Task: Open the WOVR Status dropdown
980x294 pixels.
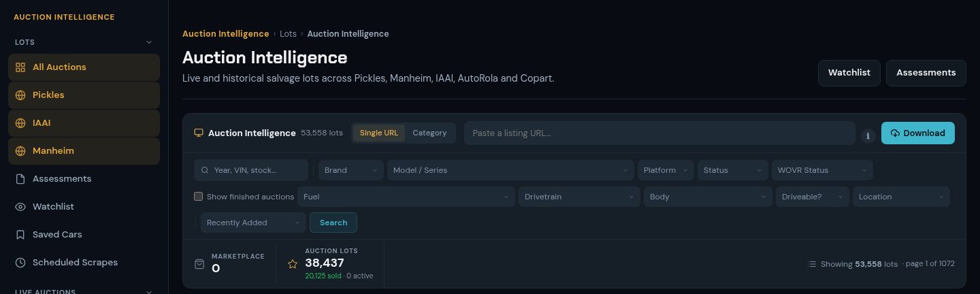Action: pos(822,170)
